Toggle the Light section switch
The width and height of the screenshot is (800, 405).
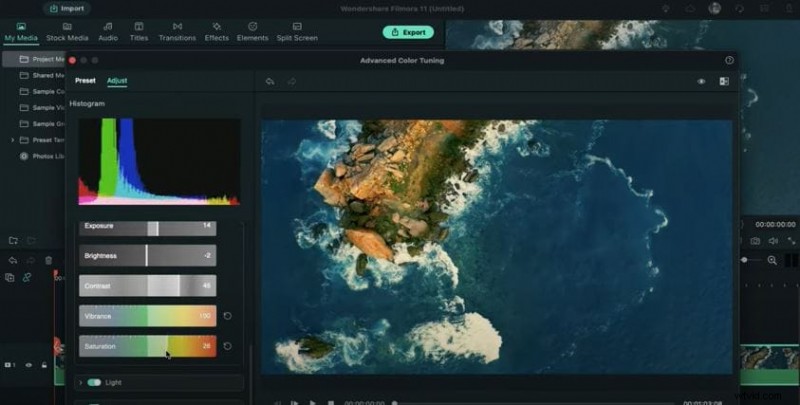click(94, 382)
